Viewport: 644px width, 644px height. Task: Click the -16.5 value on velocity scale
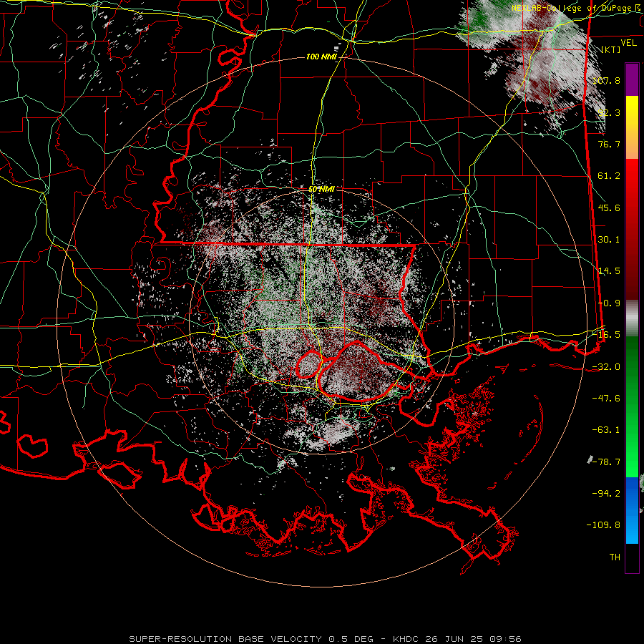click(x=606, y=335)
